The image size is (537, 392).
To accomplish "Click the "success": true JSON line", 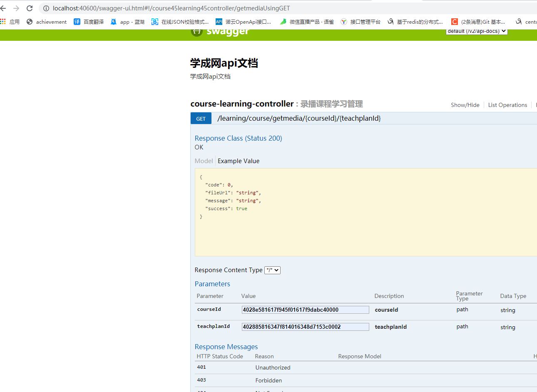I will click(226, 208).
